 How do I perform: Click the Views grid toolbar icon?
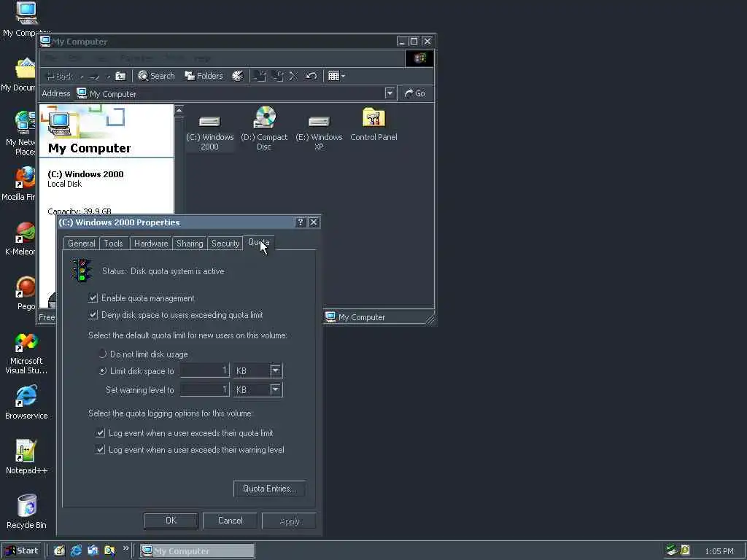pos(333,76)
